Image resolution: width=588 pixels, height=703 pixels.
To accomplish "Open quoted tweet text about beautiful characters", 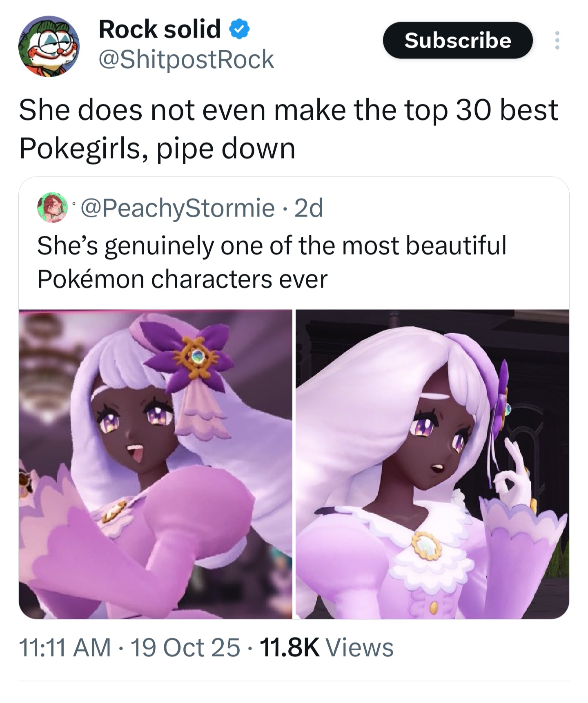I will pos(272,262).
